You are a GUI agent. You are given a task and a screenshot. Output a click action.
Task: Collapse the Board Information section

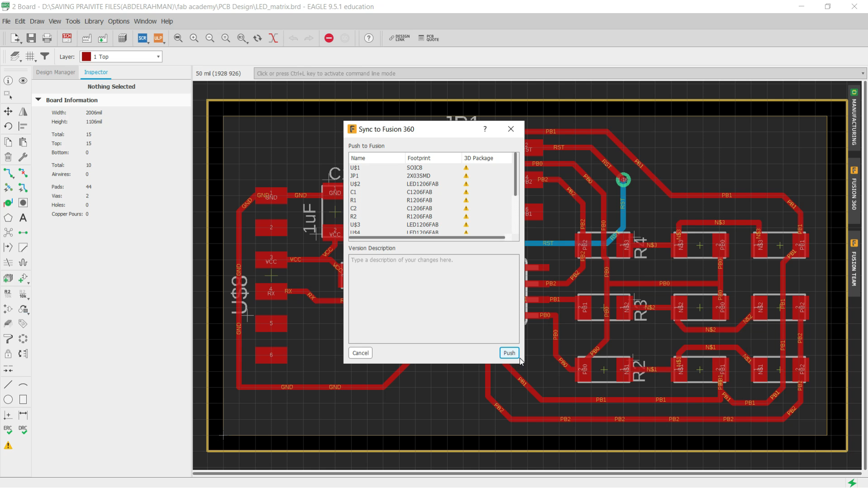[38, 100]
